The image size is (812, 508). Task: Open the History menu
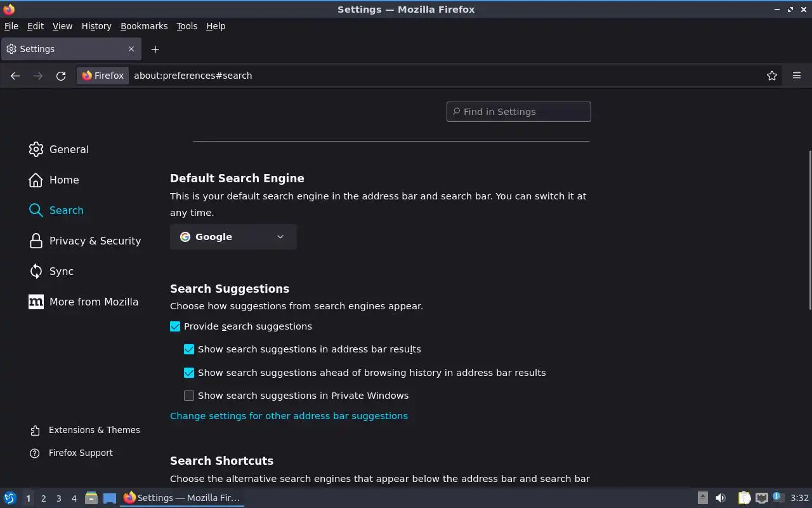click(x=96, y=26)
